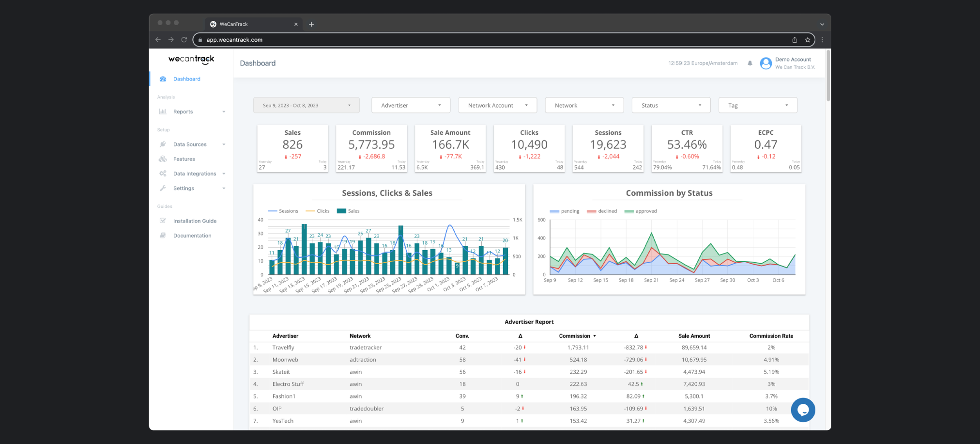The width and height of the screenshot is (980, 444).
Task: Click the Data Integrations gears icon
Action: click(163, 174)
